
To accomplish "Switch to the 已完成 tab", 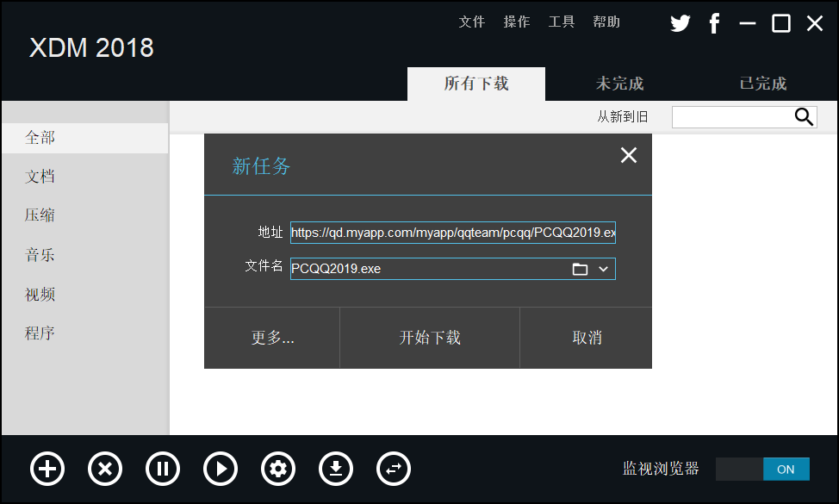I will [763, 84].
